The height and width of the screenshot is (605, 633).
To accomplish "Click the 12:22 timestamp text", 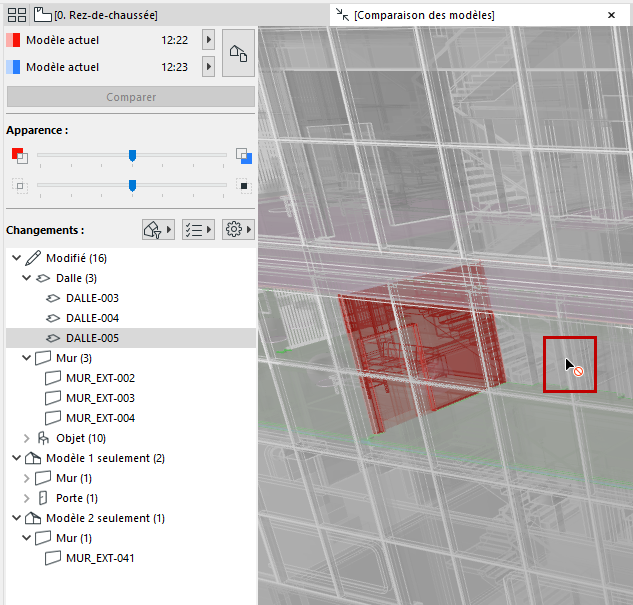I will 174,40.
